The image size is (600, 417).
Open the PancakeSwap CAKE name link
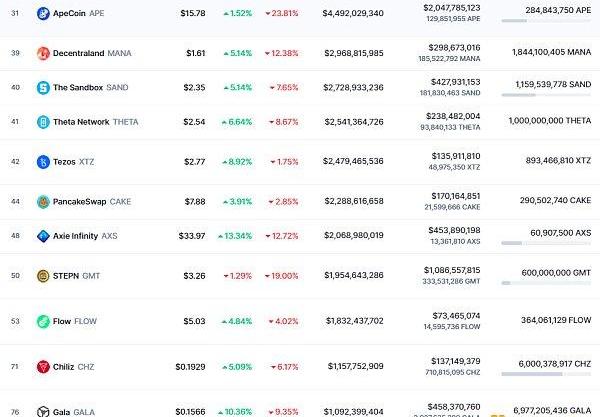pyautogui.click(x=92, y=201)
